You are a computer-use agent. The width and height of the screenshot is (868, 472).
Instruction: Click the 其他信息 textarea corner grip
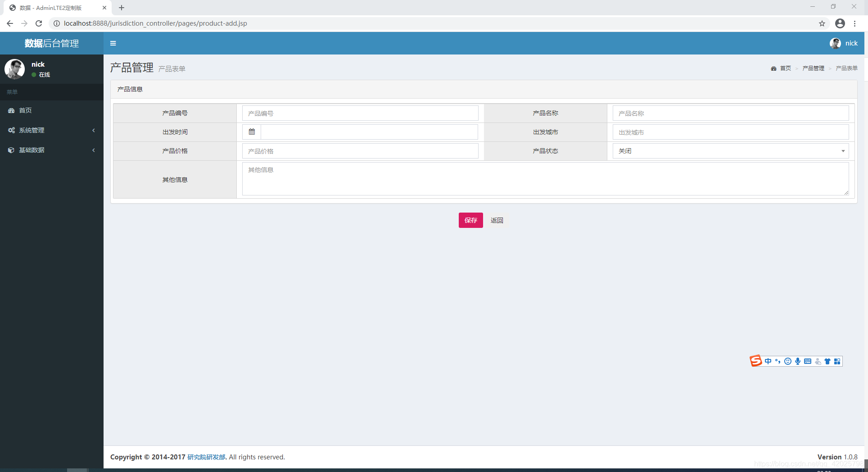click(x=846, y=193)
